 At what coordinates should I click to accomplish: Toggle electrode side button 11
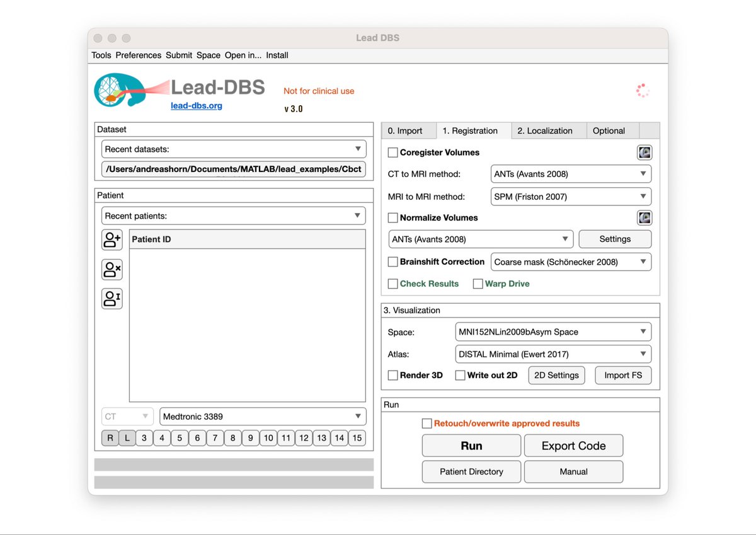pyautogui.click(x=286, y=438)
